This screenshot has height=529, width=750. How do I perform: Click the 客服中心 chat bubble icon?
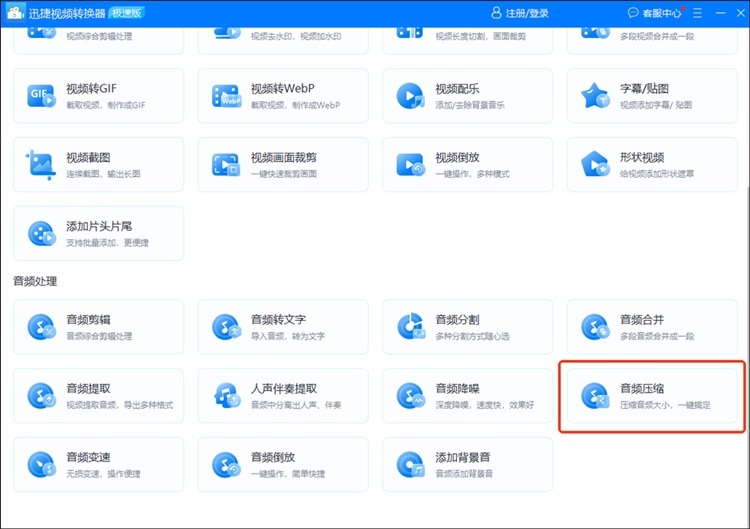click(633, 13)
